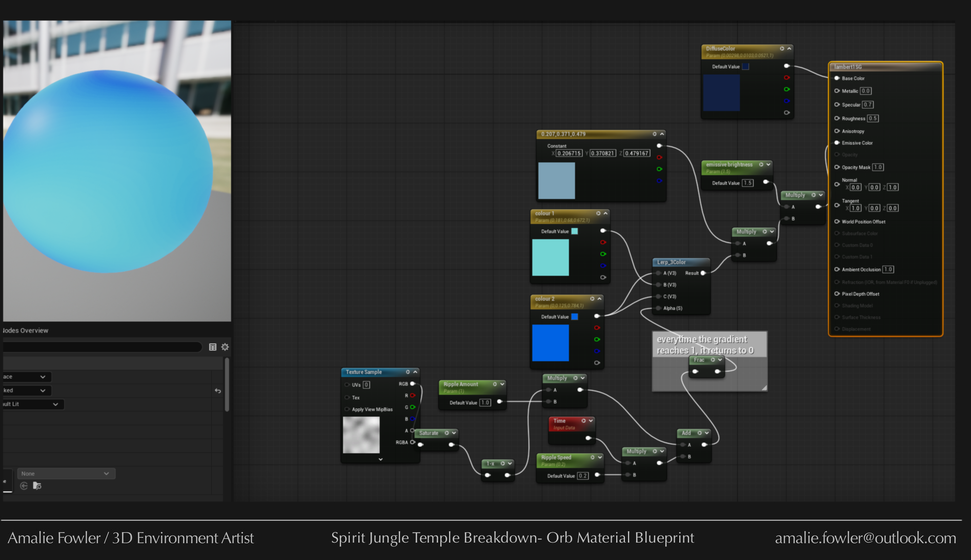
Task: Click the Texture Sample red R output pin
Action: pyautogui.click(x=413, y=396)
